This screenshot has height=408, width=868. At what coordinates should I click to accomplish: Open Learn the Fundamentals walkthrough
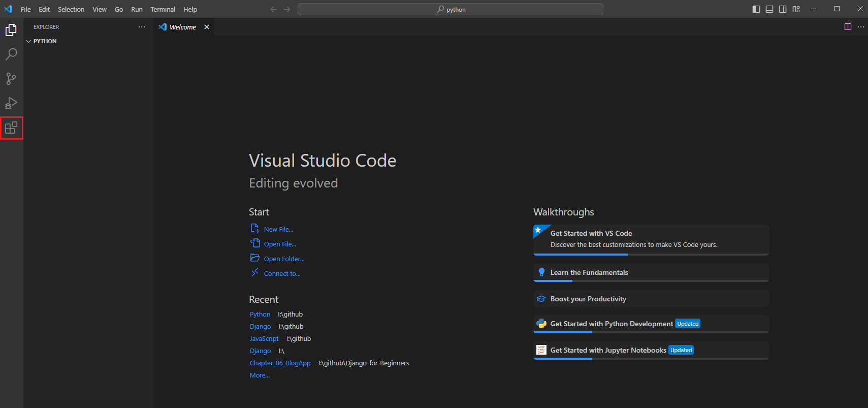pos(651,273)
